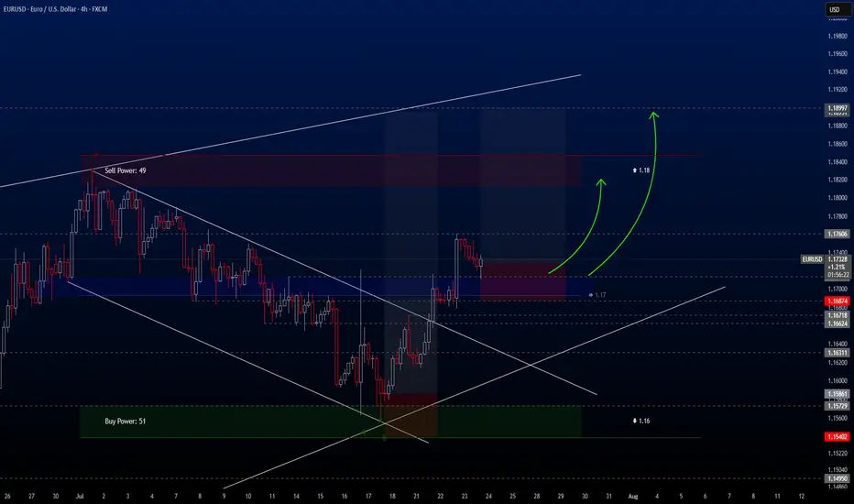
Task: Click the 1.15861 price level label
Action: pyautogui.click(x=838, y=393)
